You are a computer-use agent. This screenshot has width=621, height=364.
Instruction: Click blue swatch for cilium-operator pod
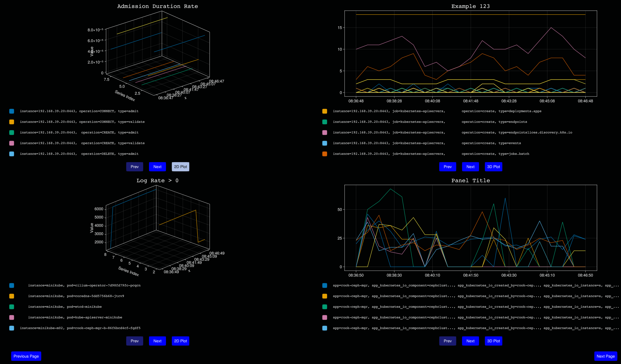point(12,285)
